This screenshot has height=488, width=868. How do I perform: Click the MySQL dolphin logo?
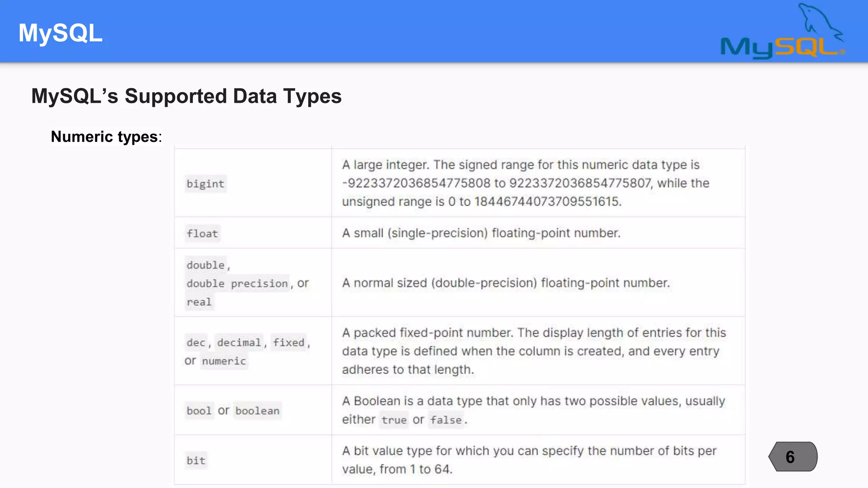(783, 31)
